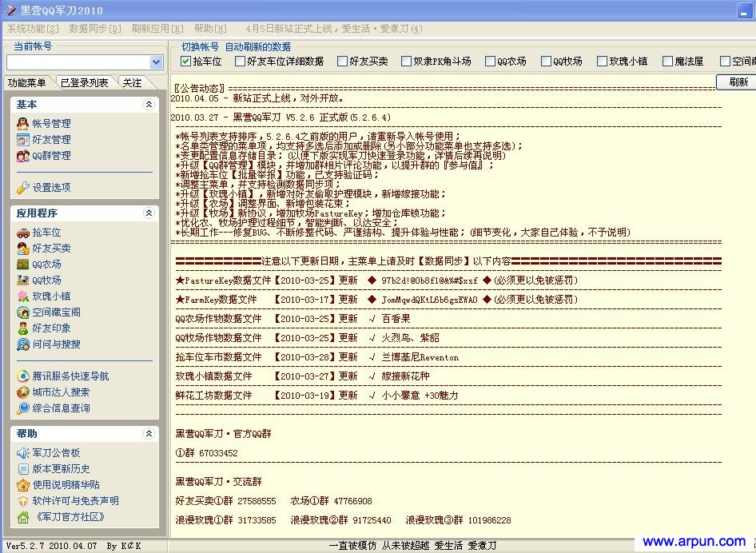This screenshot has width=756, height=553.
Task: Open 帮助[H] menu
Action: point(210,29)
